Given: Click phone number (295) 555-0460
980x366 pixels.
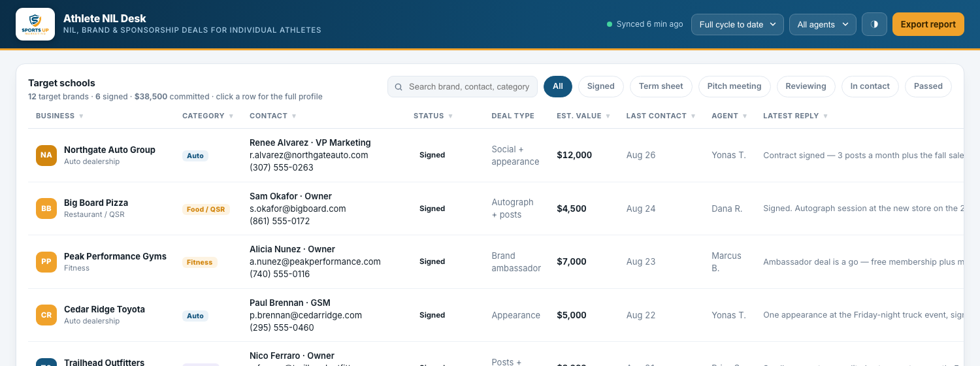Looking at the screenshot, I should tap(282, 327).
